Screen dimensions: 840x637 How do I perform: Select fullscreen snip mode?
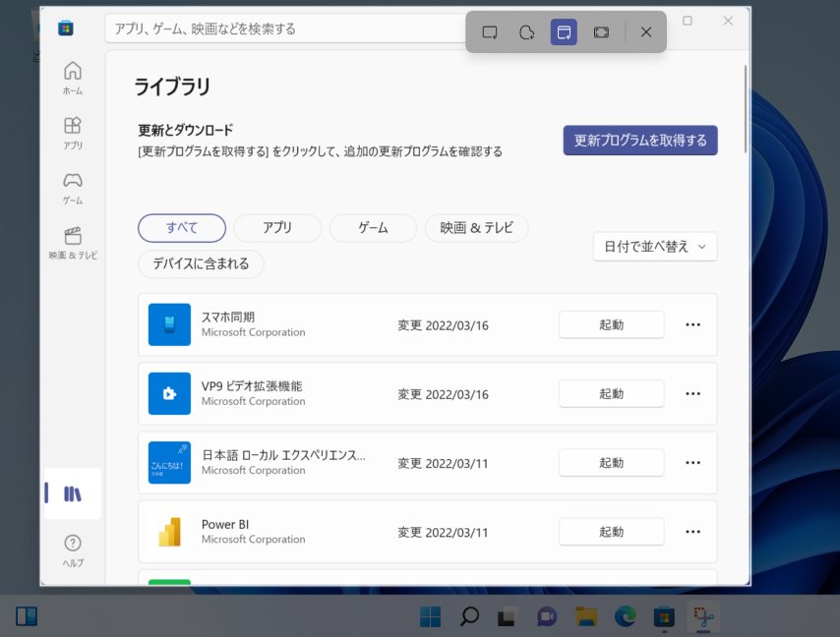coord(601,32)
